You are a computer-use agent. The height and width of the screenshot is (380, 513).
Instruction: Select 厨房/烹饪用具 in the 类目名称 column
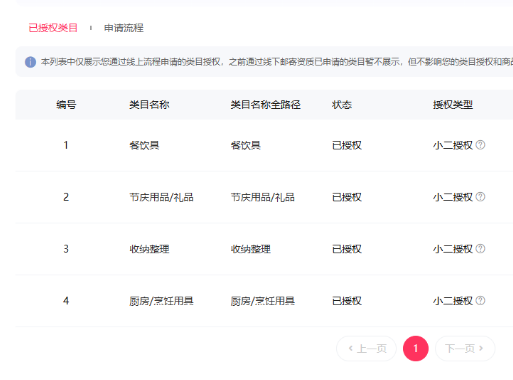[161, 301]
